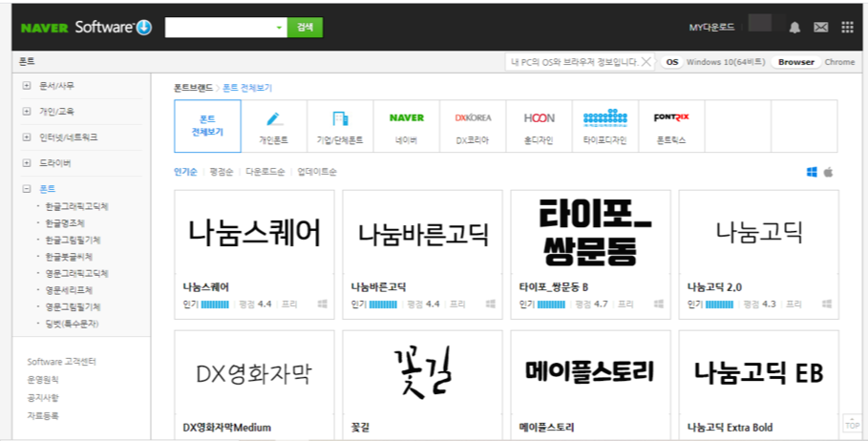Select 폰트 전체보기 tab

tap(207, 126)
